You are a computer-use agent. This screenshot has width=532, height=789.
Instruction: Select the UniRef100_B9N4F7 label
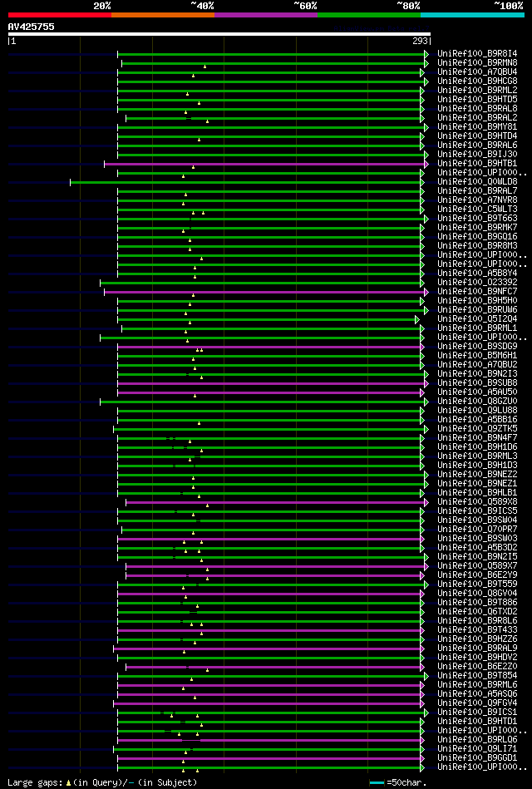pyautogui.click(x=478, y=438)
